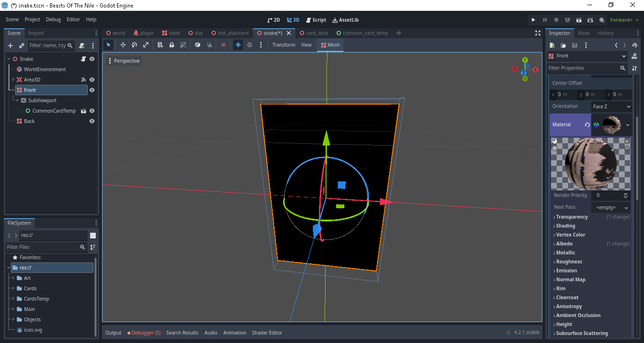Open the AssetLib workspace
This screenshot has height=343, width=644.
click(345, 20)
